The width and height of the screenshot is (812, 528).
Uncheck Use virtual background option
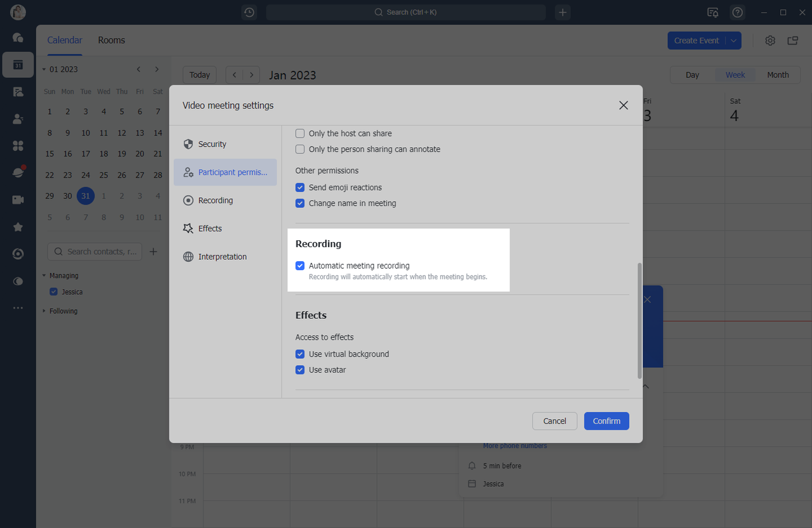[300, 354]
